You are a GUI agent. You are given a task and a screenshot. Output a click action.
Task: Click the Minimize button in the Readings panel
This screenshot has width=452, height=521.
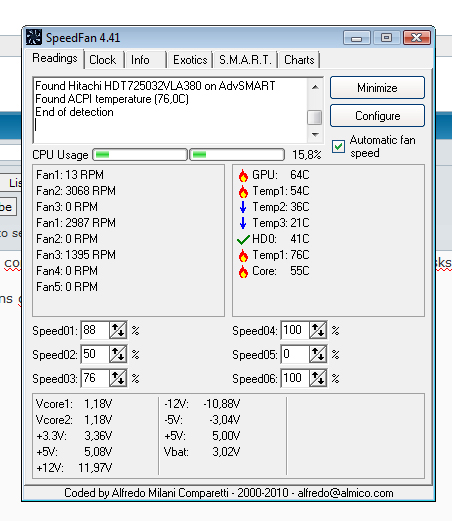click(377, 88)
